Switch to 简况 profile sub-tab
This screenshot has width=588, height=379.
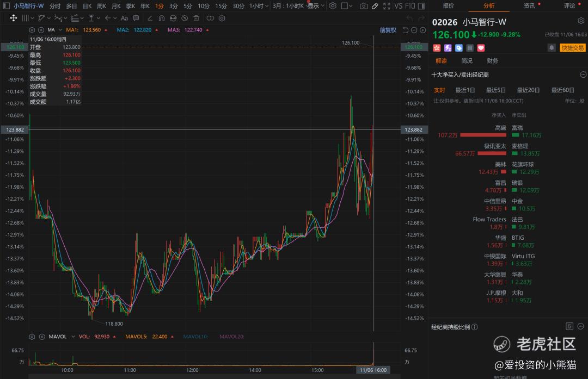pyautogui.click(x=467, y=61)
